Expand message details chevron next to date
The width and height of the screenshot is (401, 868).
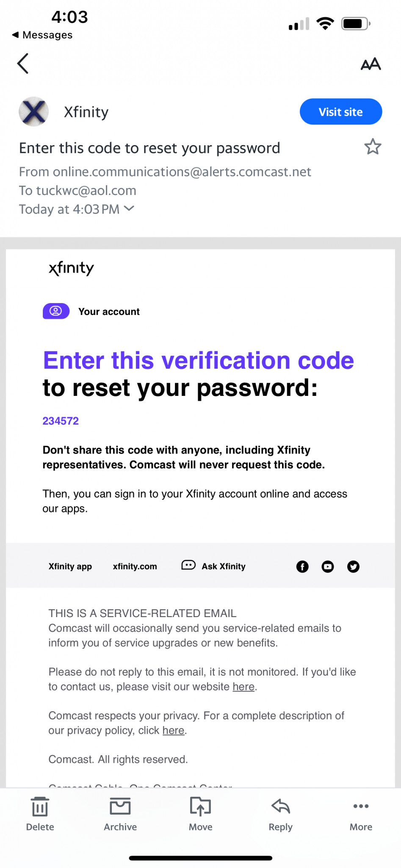pos(129,209)
